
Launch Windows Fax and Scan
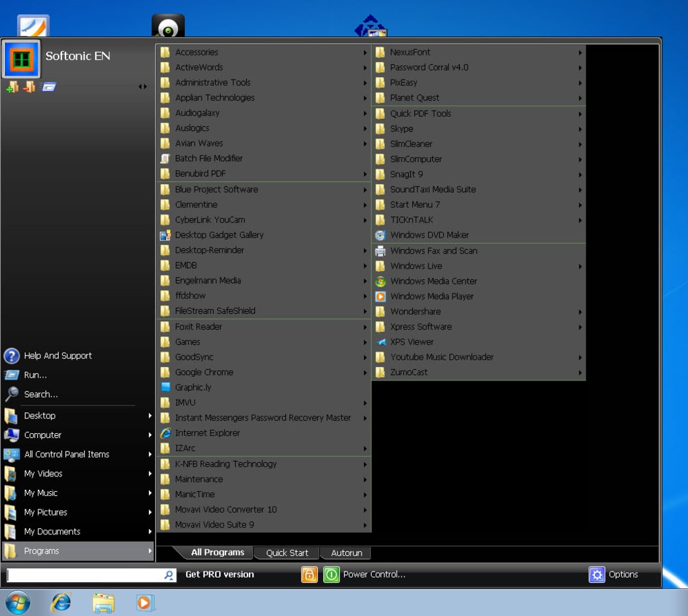434,250
